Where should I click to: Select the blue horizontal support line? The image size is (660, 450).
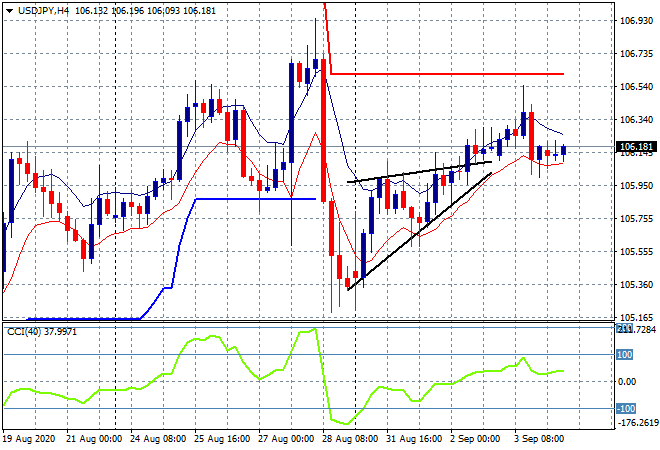pos(256,199)
